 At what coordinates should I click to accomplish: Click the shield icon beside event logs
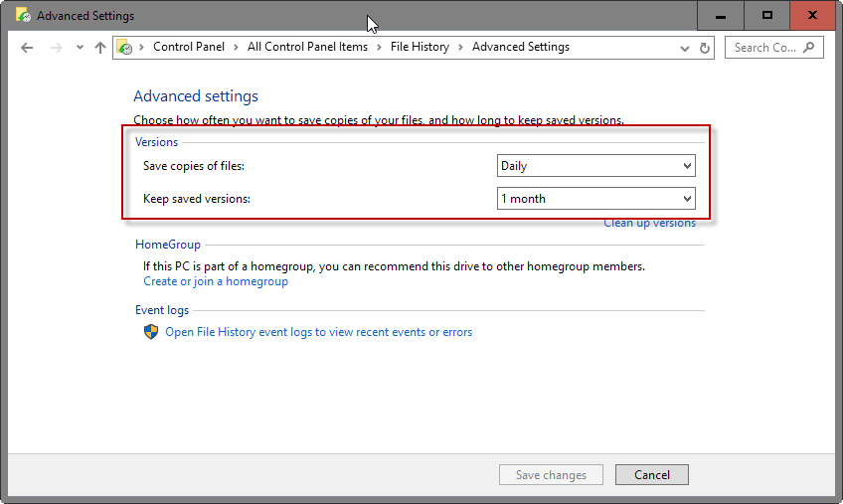pos(151,332)
